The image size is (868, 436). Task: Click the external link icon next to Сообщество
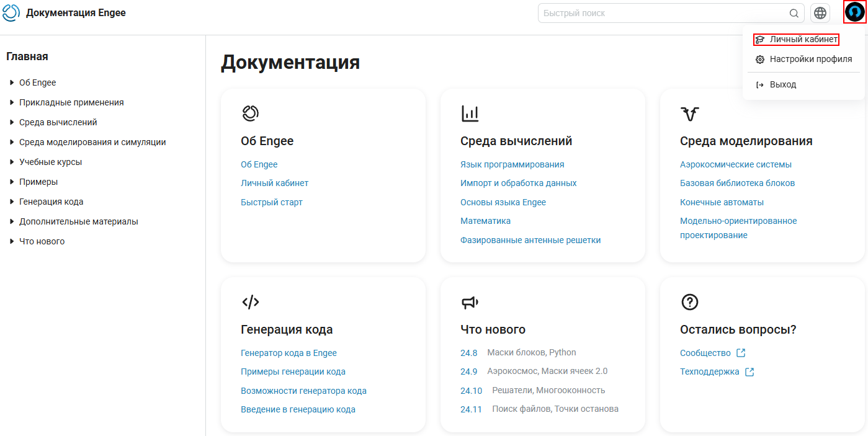click(x=741, y=353)
